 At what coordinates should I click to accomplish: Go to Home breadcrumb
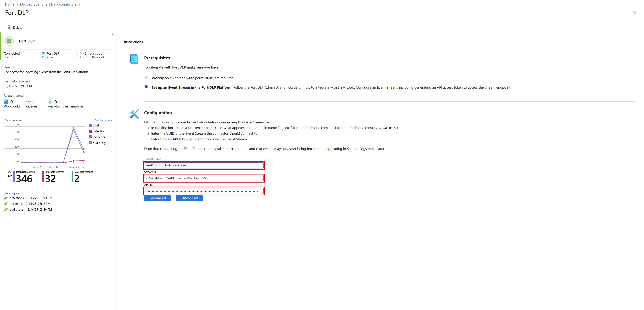click(x=10, y=4)
